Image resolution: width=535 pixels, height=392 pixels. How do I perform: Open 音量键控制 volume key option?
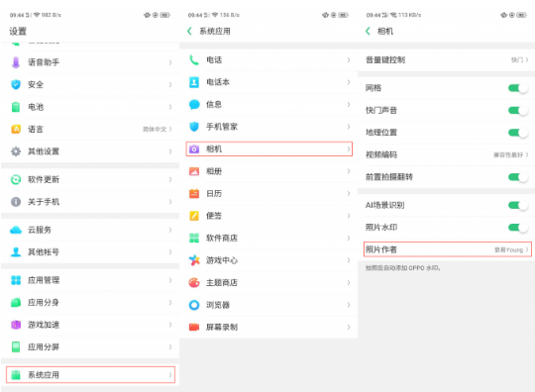coord(446,60)
